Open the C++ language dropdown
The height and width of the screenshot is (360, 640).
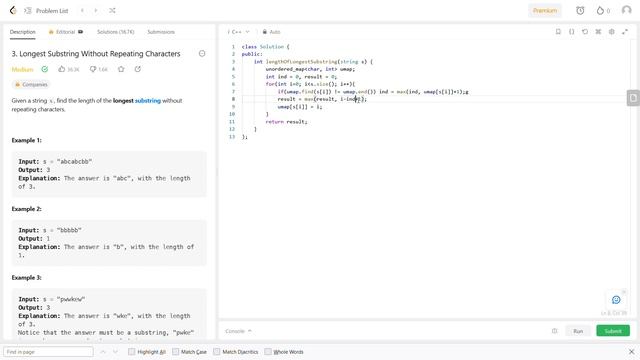point(239,32)
